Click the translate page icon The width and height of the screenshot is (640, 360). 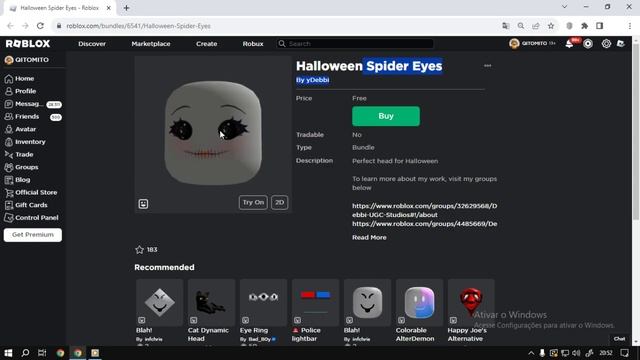point(506,26)
